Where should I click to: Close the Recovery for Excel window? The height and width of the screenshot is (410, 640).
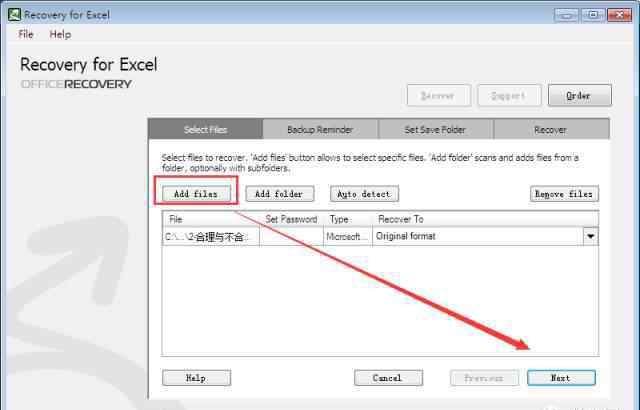point(620,15)
